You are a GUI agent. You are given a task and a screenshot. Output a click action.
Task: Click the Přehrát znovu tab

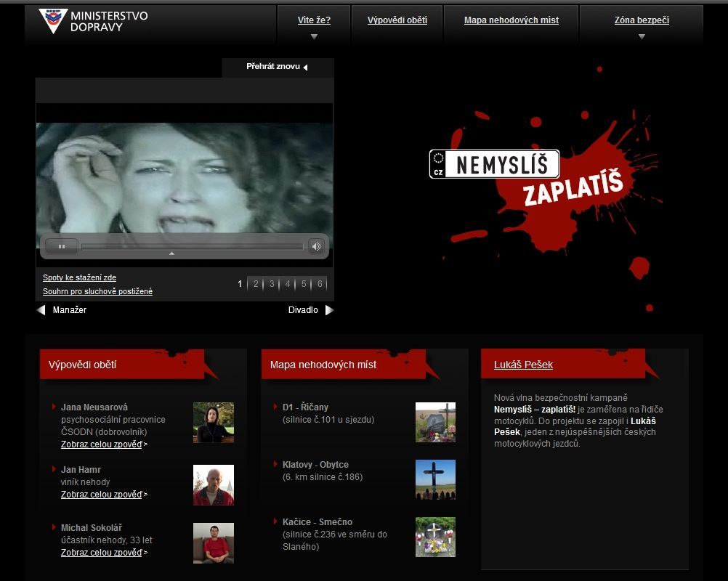pyautogui.click(x=278, y=67)
